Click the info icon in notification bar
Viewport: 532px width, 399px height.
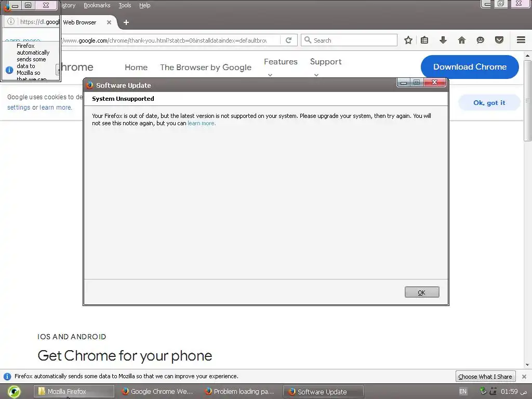(x=7, y=377)
